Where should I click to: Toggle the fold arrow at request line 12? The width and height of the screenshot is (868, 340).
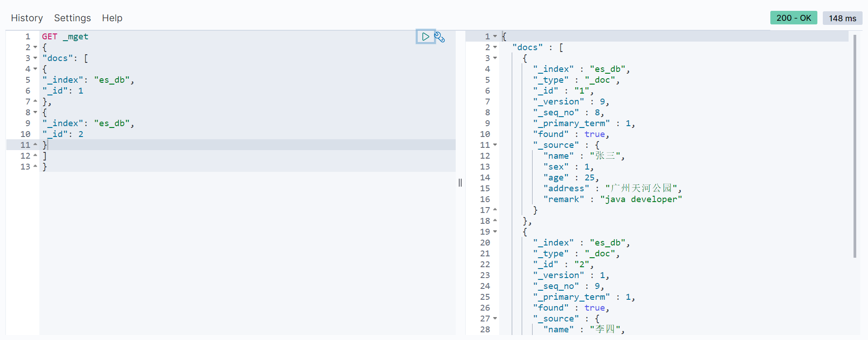pyautogui.click(x=35, y=156)
